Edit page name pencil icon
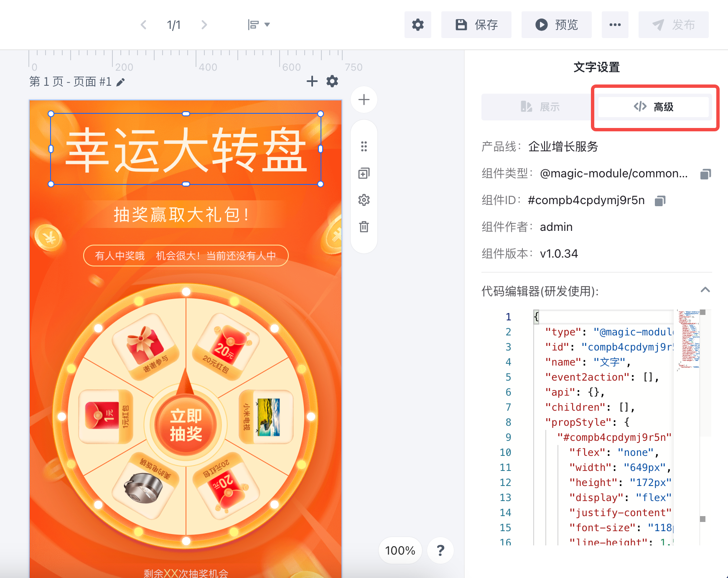This screenshot has height=578, width=728. pyautogui.click(x=120, y=82)
